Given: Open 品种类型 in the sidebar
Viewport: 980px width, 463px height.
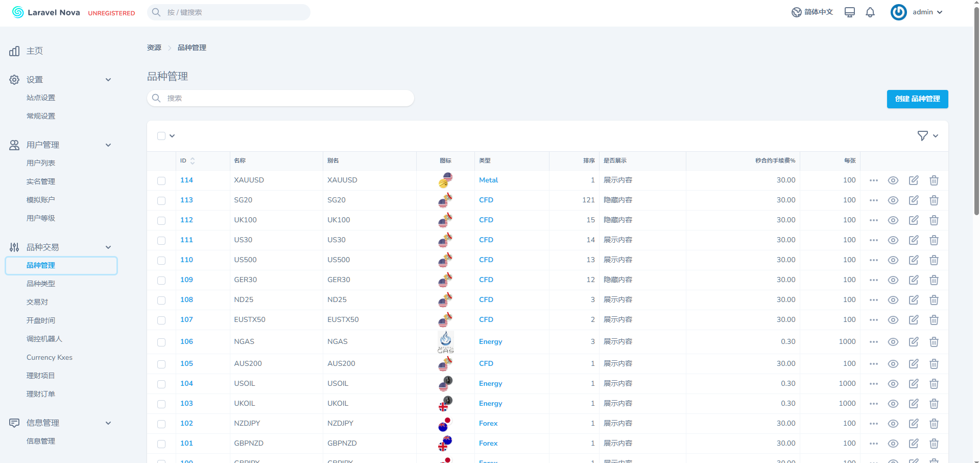Looking at the screenshot, I should click(41, 284).
